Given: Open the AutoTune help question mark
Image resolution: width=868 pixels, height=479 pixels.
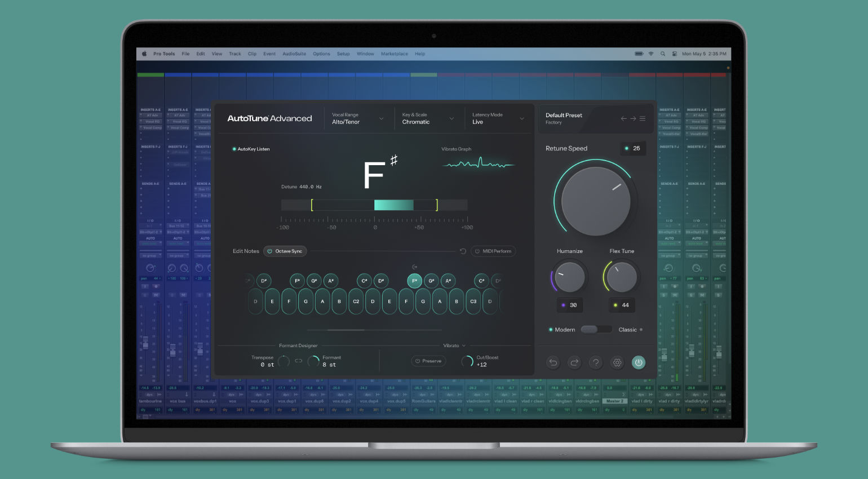Looking at the screenshot, I should [596, 362].
